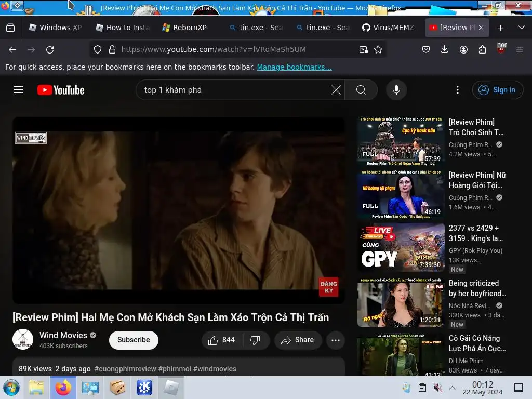Click the Firefox taskbar icon

[x=63, y=388]
